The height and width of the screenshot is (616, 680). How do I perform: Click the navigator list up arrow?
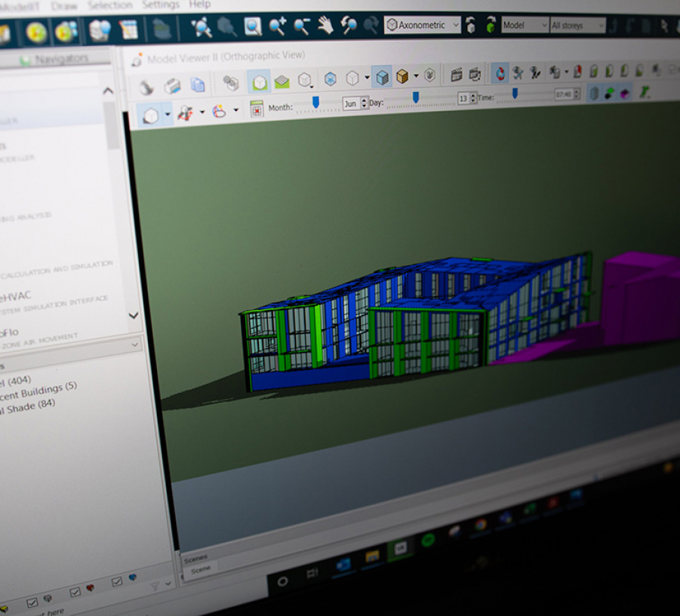[x=108, y=91]
